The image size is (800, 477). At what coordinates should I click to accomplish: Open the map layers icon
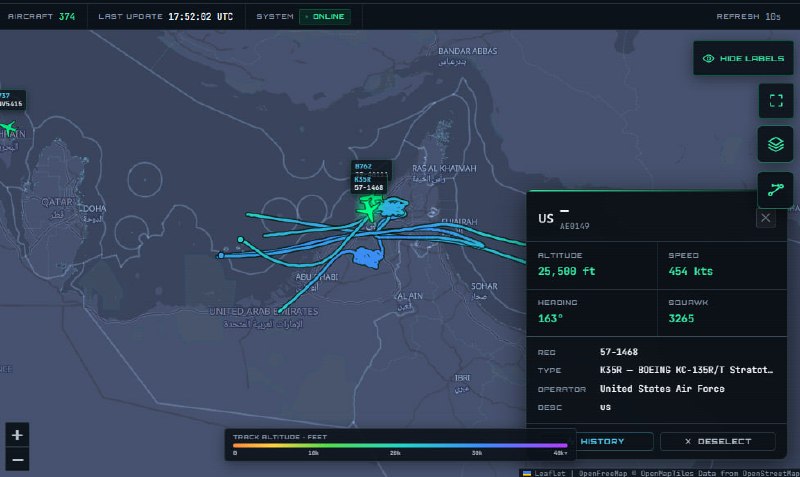776,144
